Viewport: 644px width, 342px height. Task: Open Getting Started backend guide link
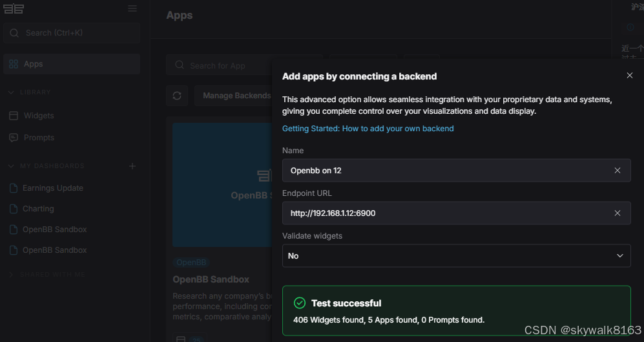368,129
